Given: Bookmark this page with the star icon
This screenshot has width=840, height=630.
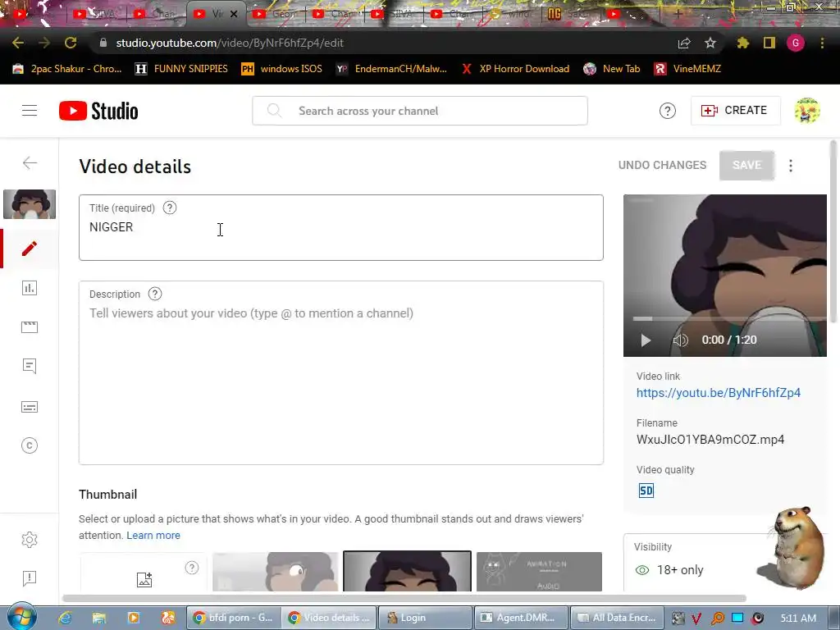Looking at the screenshot, I should (710, 43).
